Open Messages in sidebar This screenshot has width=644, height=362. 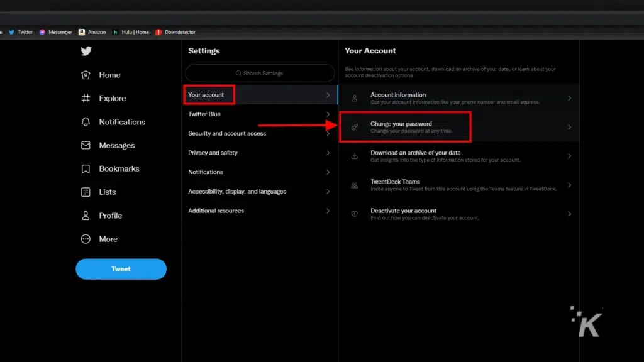(x=116, y=145)
